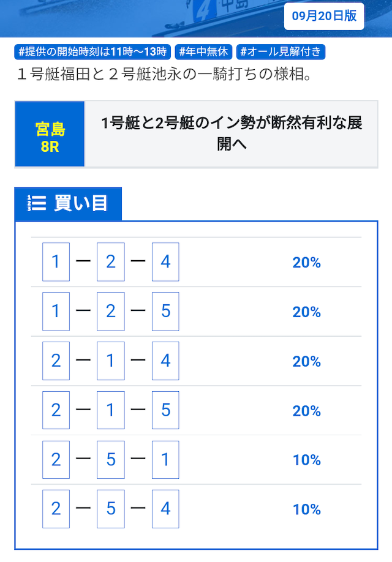Click boat 4 in the 2-5-4 row
The width and height of the screenshot is (392, 562).
pos(165,509)
